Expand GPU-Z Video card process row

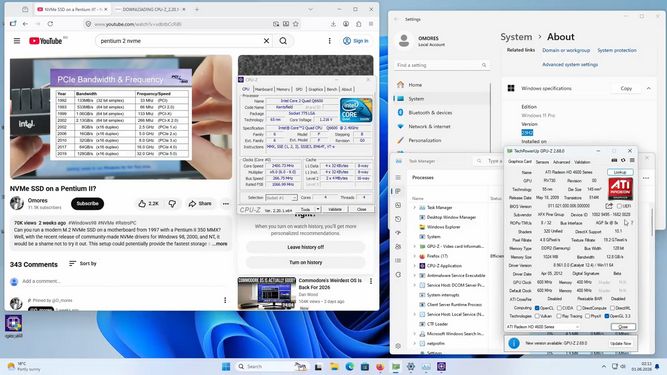(x=414, y=246)
